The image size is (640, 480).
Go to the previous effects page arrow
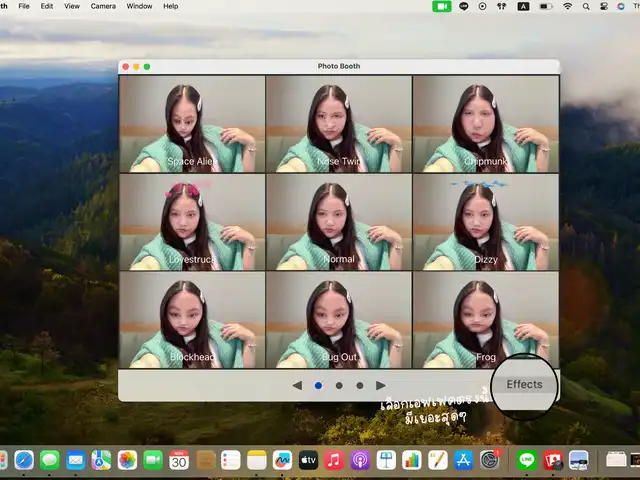[x=297, y=385]
